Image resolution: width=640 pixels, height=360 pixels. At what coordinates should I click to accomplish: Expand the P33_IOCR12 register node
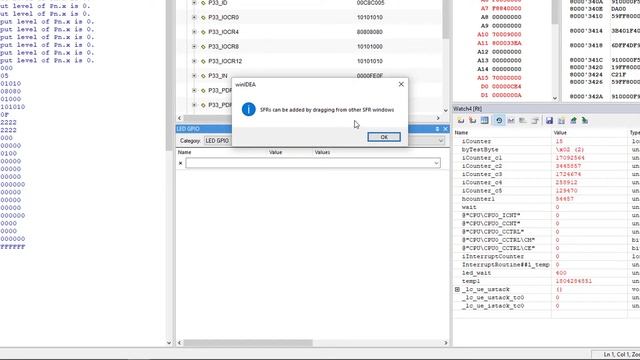194,61
